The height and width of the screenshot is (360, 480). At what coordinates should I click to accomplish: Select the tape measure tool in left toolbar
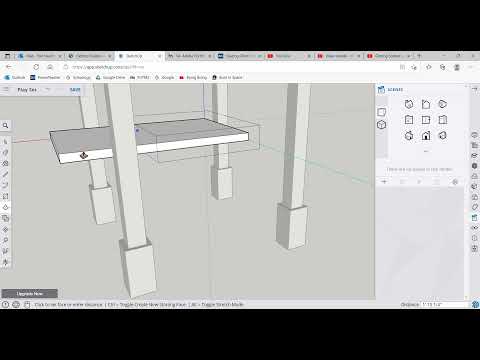click(5, 240)
